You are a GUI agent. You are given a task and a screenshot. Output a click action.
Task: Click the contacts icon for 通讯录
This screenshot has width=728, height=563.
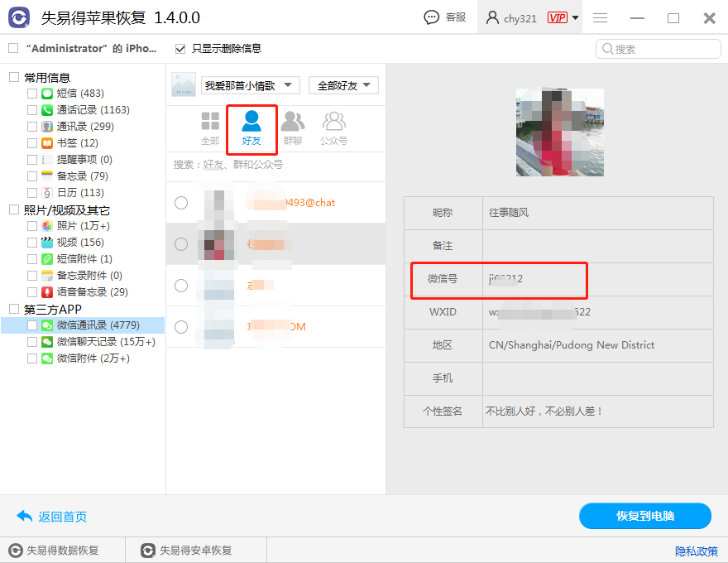tap(47, 127)
